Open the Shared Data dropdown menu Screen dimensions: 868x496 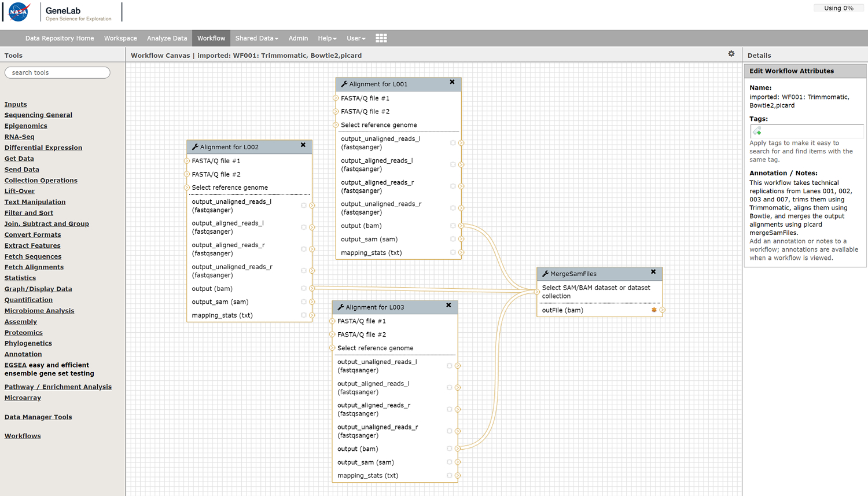click(x=256, y=38)
